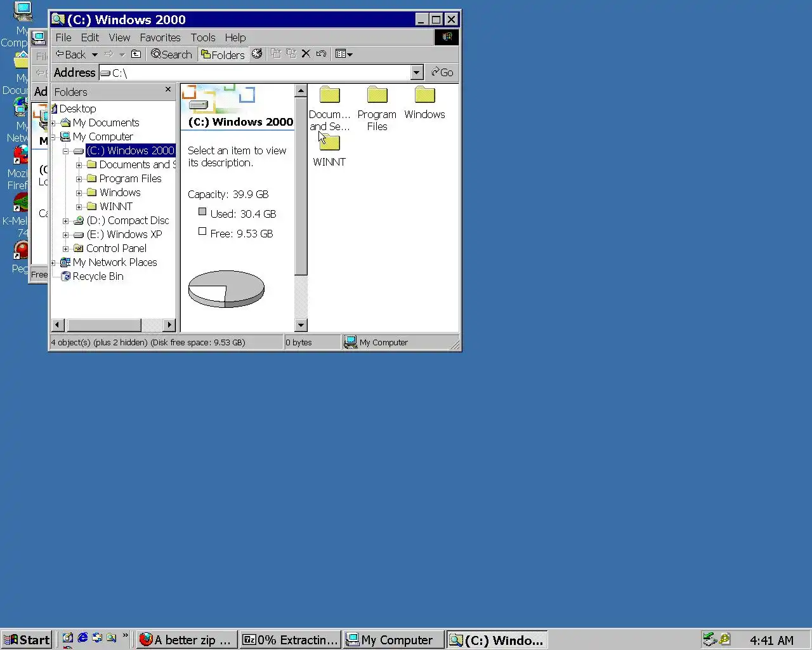Expand the WINNT tree node
The image size is (812, 650).
pos(79,207)
